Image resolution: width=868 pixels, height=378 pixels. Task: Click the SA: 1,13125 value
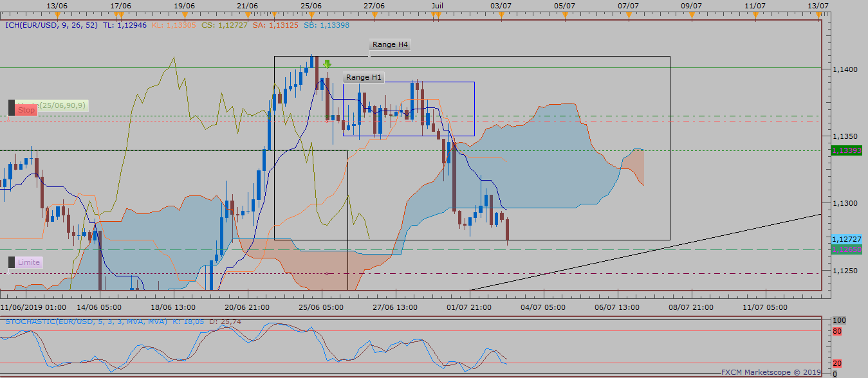click(275, 25)
